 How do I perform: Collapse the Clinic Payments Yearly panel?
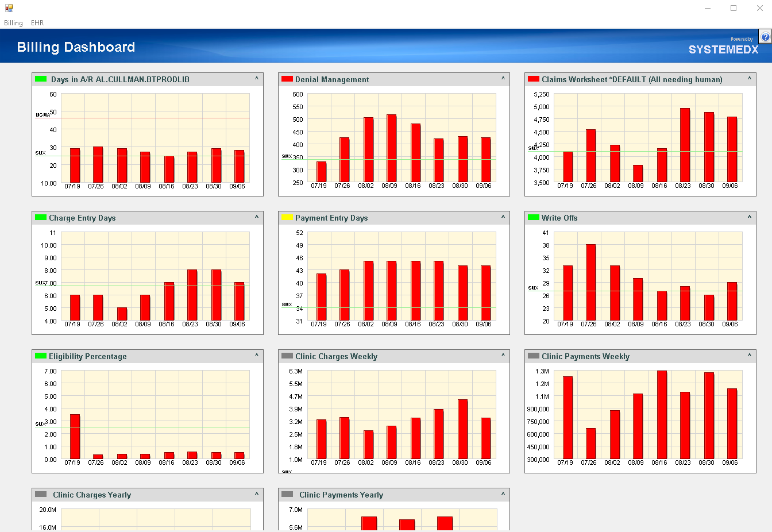(x=503, y=495)
